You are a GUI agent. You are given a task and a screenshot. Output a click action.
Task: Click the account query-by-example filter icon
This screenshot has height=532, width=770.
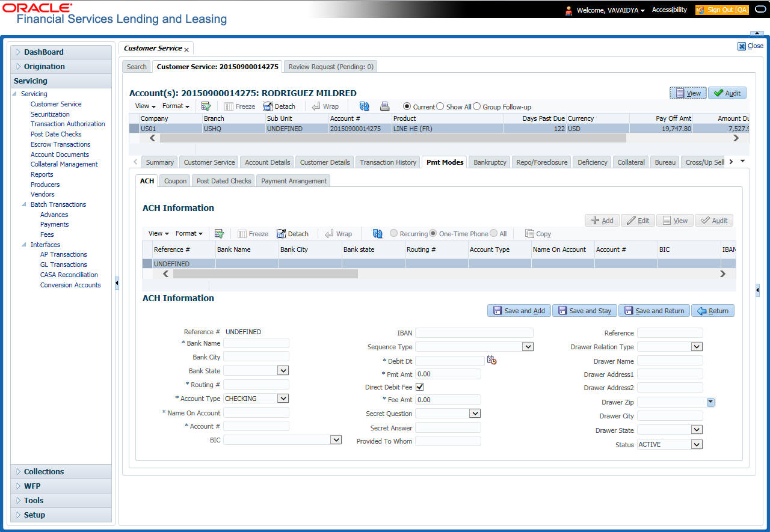tap(206, 106)
